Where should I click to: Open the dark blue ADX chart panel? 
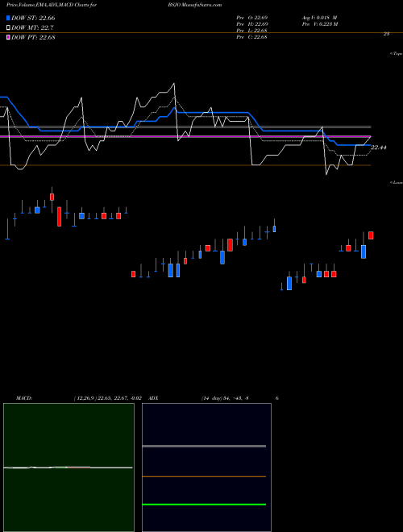pyautogui.click(x=206, y=468)
